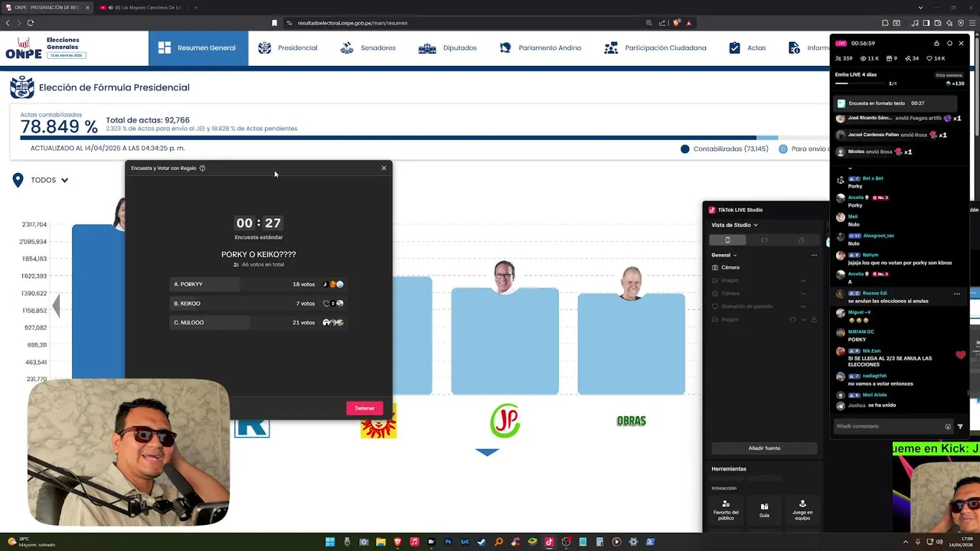Screen dimensions: 980x551
Task: Open the Presidencial tab icon
Action: click(265, 47)
